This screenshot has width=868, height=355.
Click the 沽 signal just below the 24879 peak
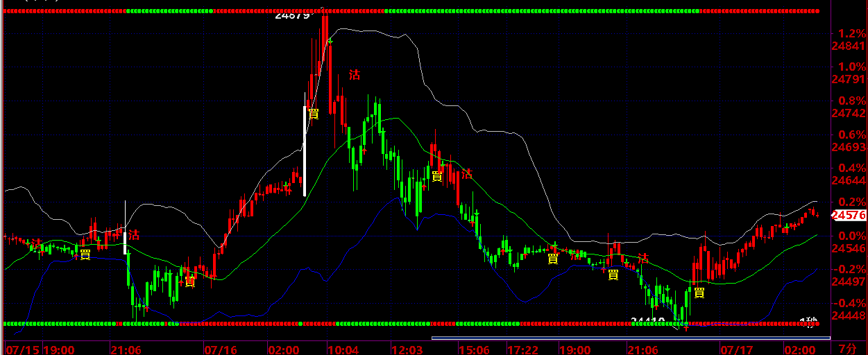click(x=355, y=75)
